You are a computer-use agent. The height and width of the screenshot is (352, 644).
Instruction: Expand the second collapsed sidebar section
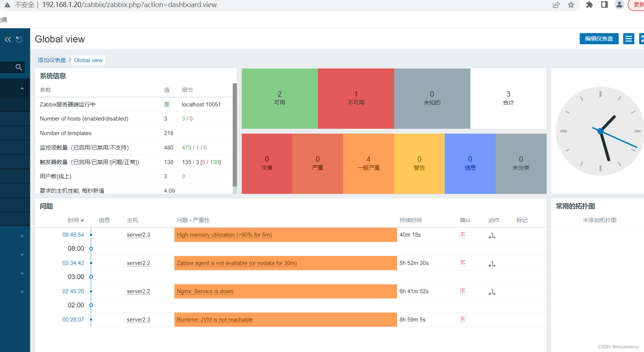click(22, 255)
